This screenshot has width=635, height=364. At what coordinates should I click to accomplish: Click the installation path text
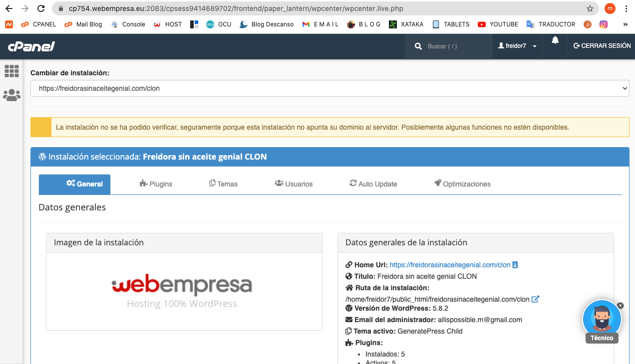[437, 299]
